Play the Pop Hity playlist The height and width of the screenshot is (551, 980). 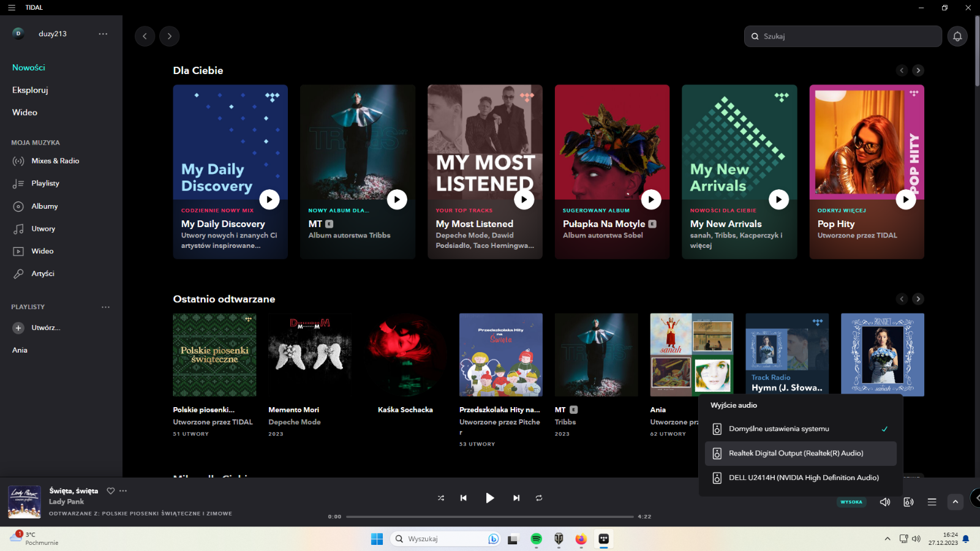click(x=906, y=199)
